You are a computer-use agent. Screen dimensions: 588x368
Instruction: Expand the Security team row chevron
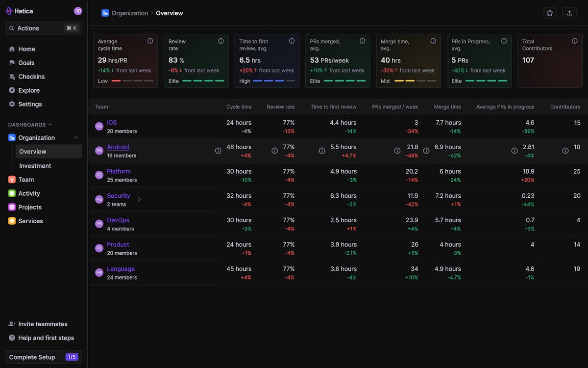click(x=139, y=200)
